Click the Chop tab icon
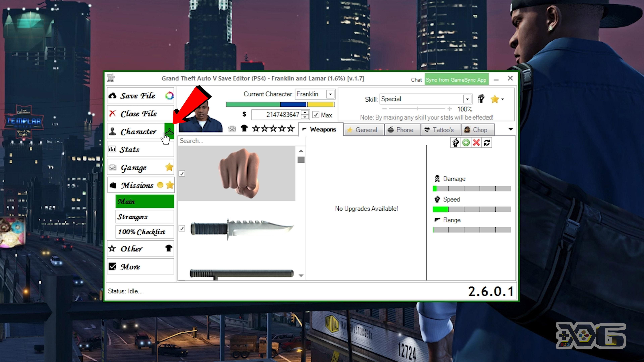644x362 pixels. tap(467, 130)
